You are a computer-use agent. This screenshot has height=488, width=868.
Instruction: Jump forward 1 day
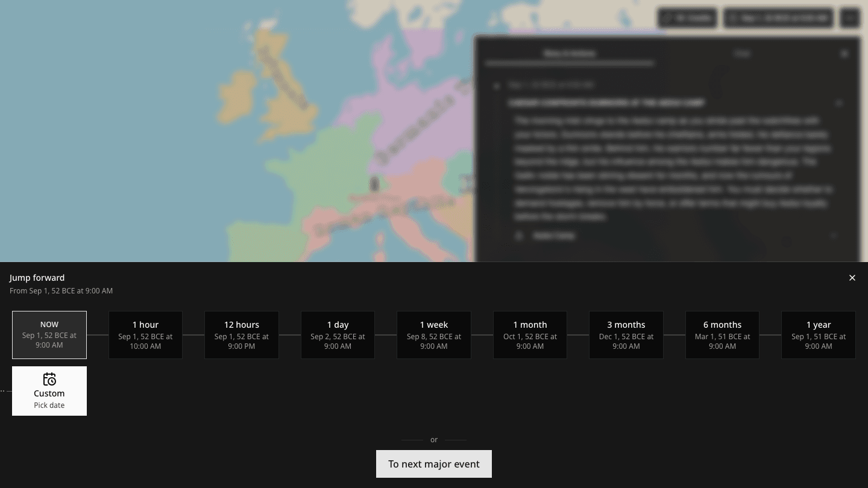pyautogui.click(x=338, y=335)
